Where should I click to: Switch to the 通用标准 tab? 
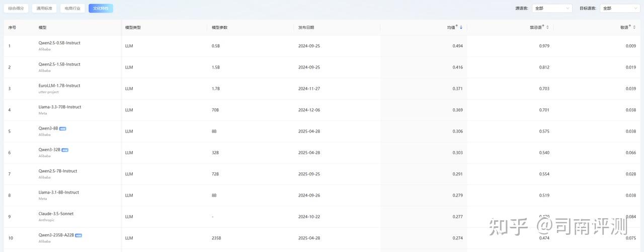(44, 8)
